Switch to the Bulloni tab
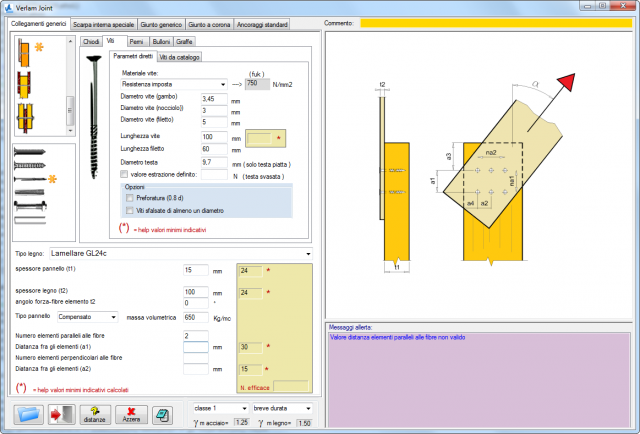This screenshot has height=434, width=640. tap(161, 42)
